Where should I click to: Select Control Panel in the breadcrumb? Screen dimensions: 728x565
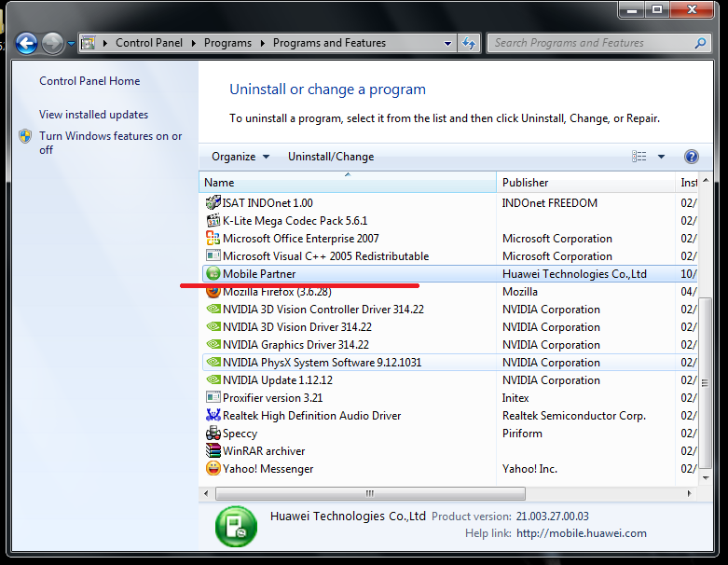[x=149, y=43]
